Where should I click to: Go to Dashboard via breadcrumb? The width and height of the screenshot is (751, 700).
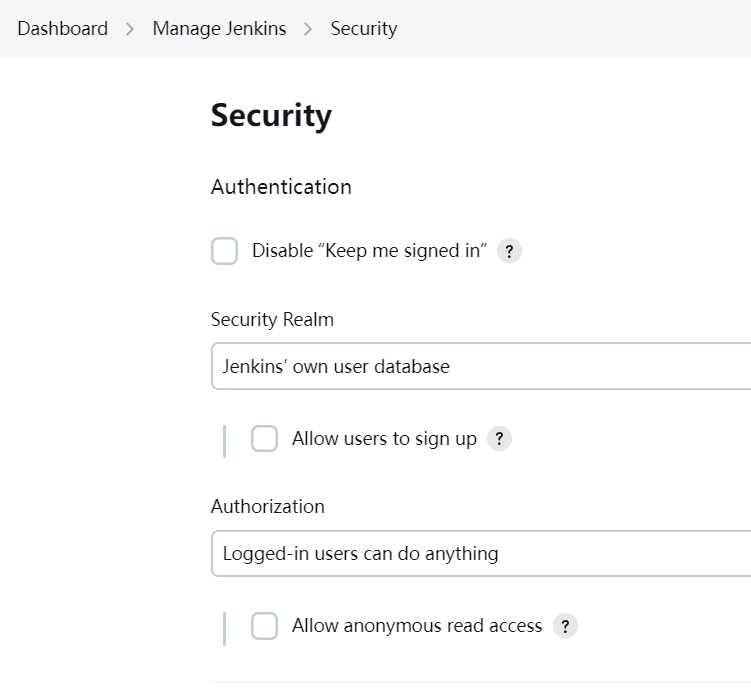62,29
